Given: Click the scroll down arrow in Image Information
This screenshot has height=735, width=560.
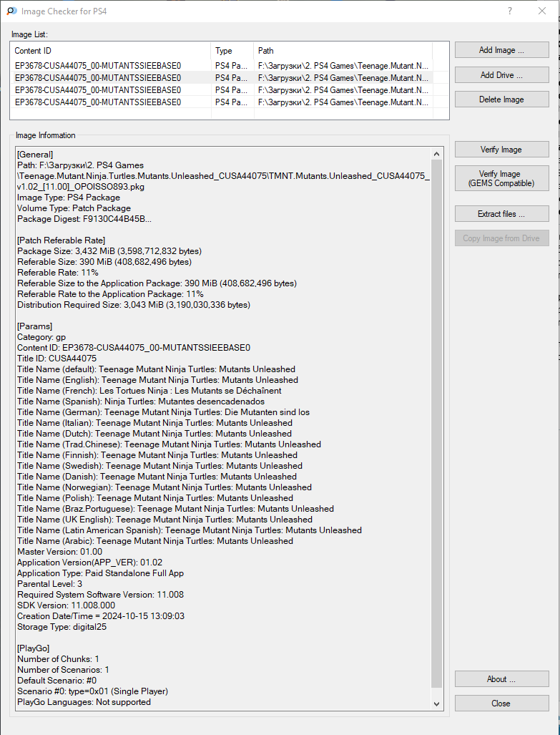Looking at the screenshot, I should coord(437,704).
